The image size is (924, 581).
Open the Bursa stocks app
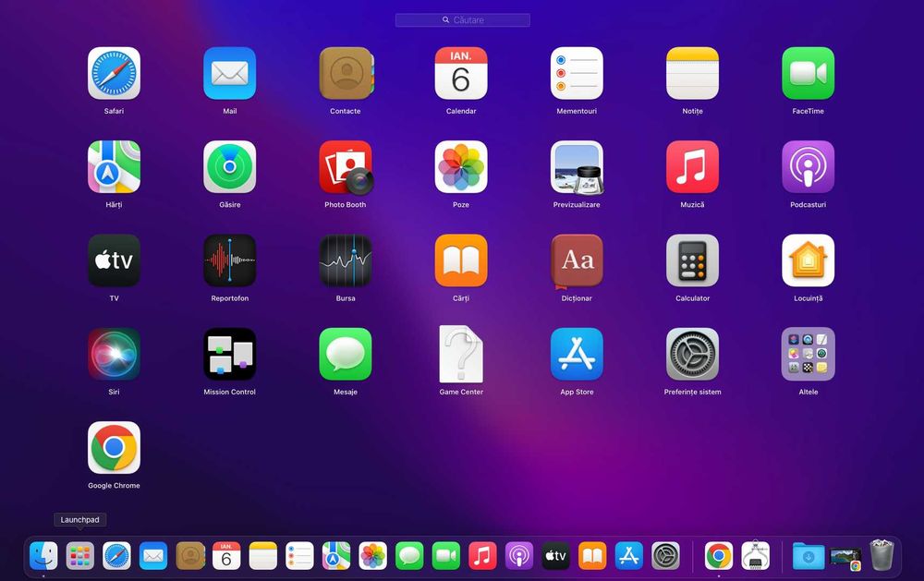[x=346, y=260]
